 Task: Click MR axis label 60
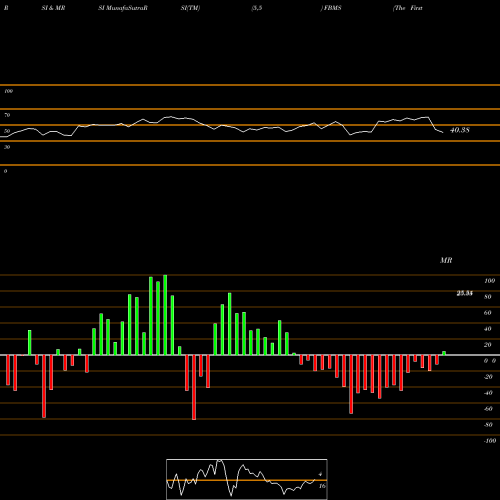(488, 313)
